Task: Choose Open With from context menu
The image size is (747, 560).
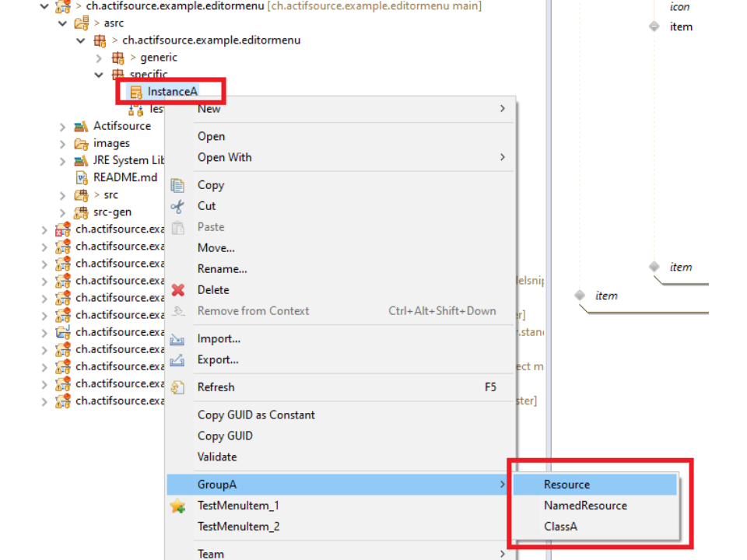Action: click(225, 157)
